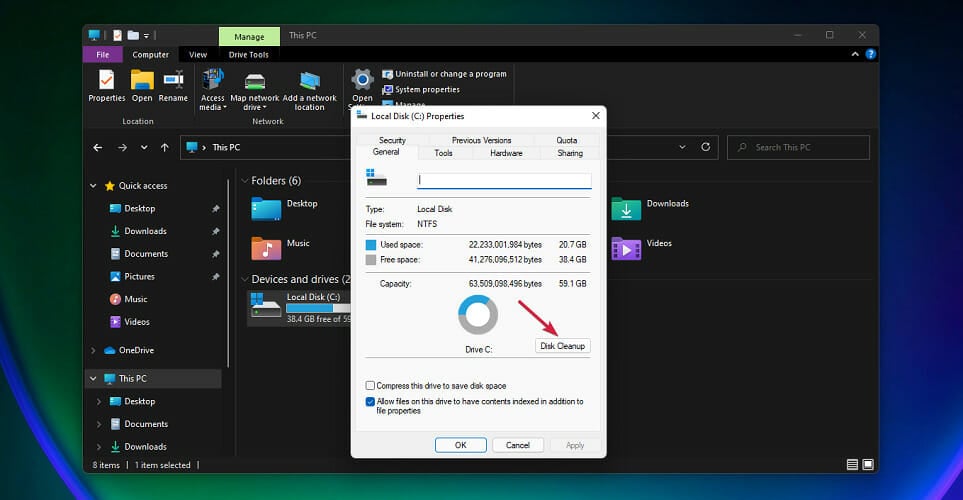Open the Desktop folder icon
This screenshot has height=500, width=963.
click(x=266, y=209)
